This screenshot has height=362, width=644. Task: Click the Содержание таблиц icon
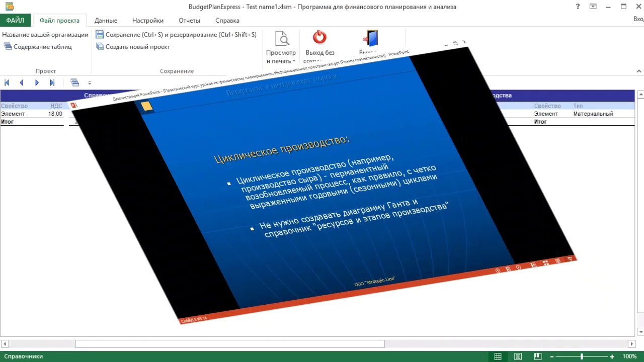tap(8, 47)
